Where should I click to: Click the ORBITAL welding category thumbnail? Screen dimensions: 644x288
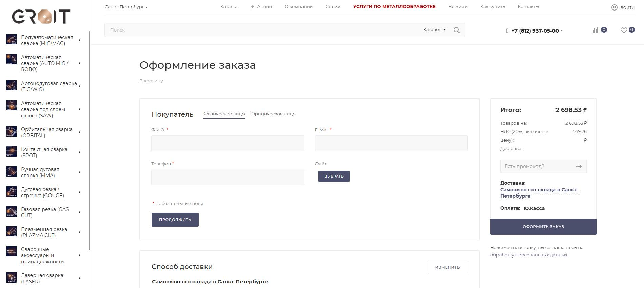[x=12, y=131]
